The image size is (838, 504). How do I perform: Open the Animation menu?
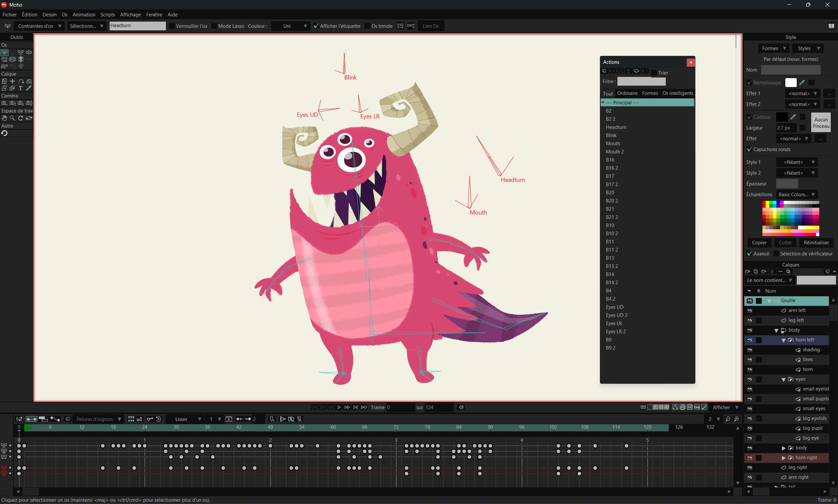83,15
